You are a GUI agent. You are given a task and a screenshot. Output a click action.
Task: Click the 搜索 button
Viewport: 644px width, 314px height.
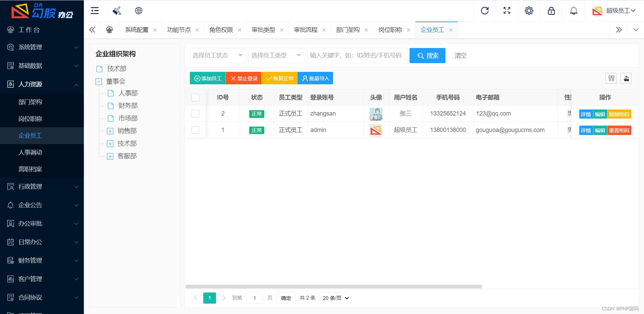tap(427, 55)
